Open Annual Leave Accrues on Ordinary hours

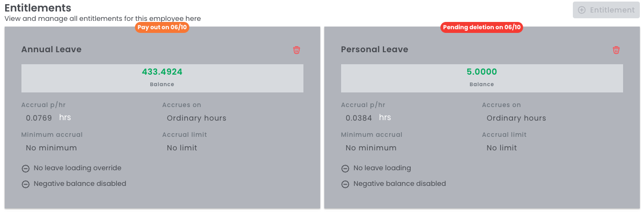pos(197,118)
